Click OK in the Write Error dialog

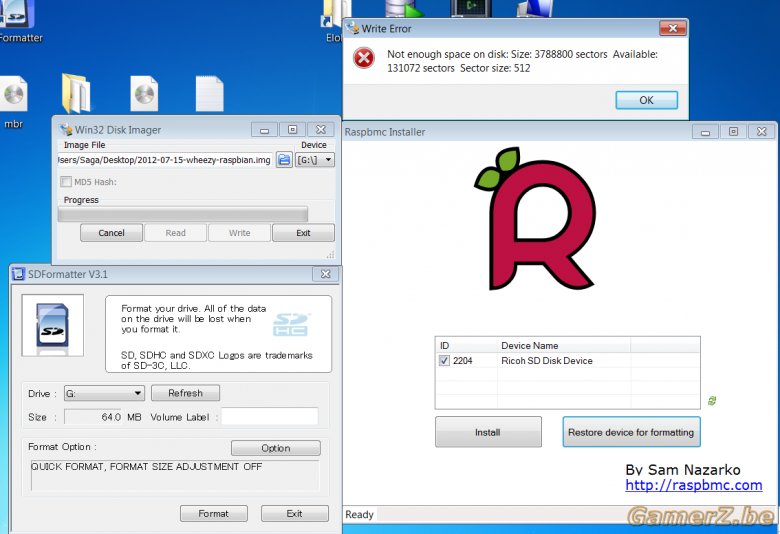(646, 100)
